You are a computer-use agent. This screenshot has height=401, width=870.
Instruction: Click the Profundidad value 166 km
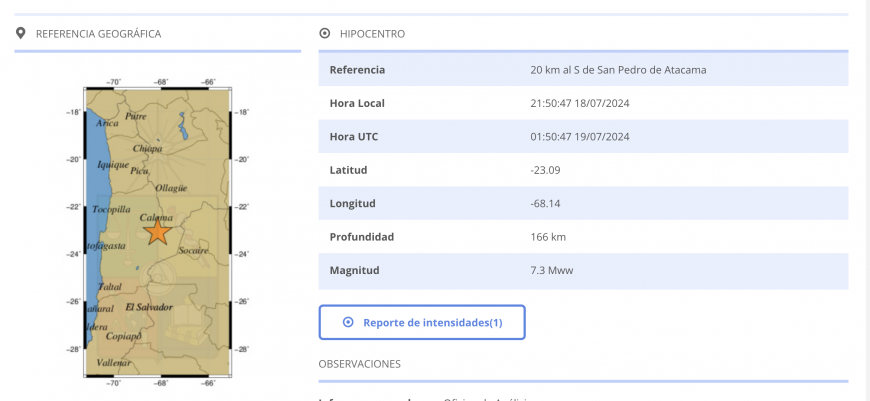(548, 237)
